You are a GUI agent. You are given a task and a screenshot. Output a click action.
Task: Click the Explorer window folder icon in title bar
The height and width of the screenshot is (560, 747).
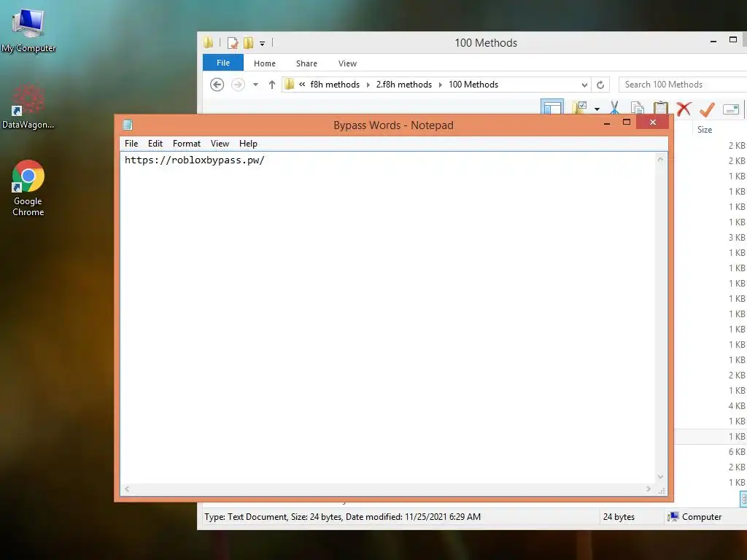pos(208,42)
